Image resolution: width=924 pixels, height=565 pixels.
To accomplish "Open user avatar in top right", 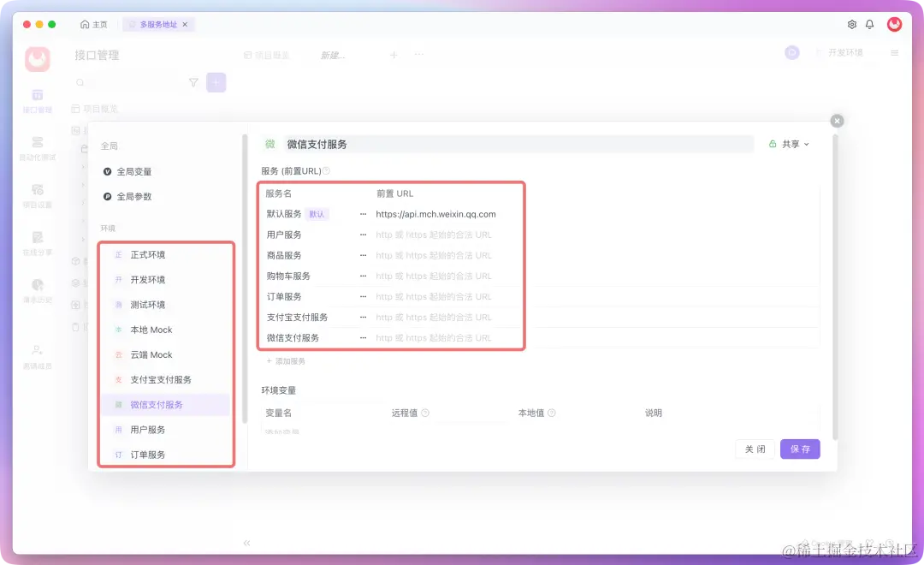I will coord(895,24).
